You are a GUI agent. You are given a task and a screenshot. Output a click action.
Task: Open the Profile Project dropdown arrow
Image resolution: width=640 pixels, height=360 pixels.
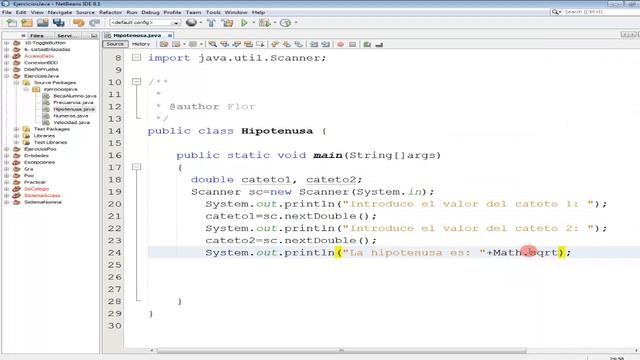pyautogui.click(x=296, y=23)
